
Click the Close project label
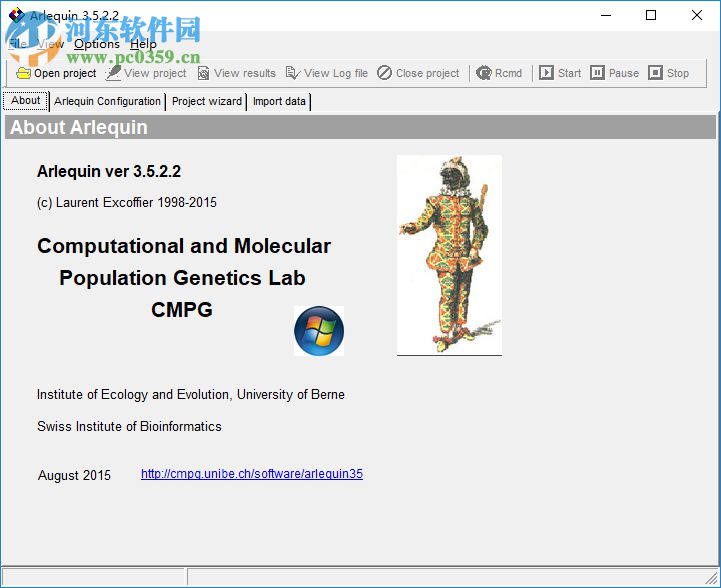coord(428,73)
